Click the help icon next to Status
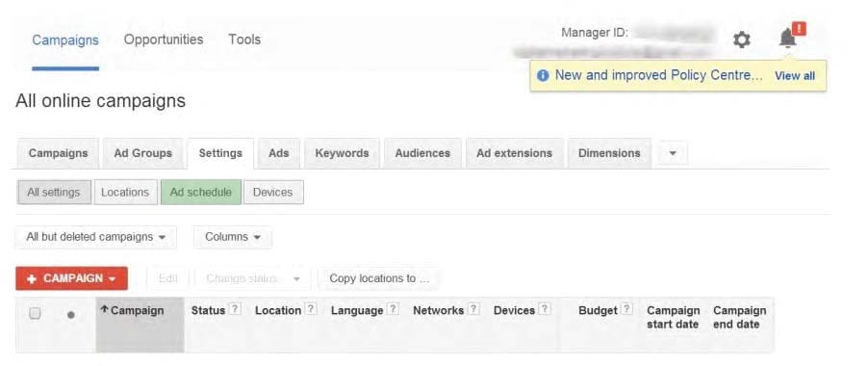This screenshot has height=366, width=868. click(x=235, y=309)
